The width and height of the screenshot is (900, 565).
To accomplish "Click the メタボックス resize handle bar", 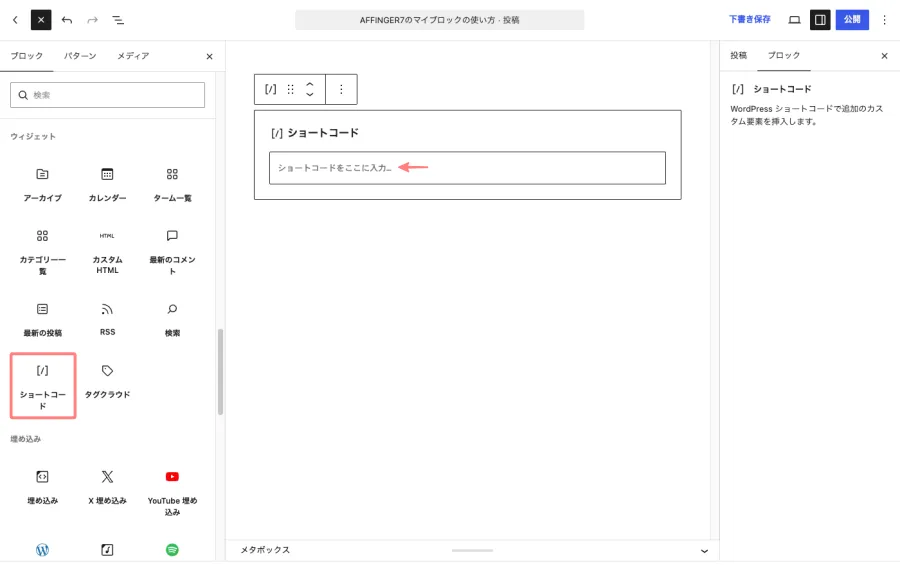I will [x=472, y=551].
